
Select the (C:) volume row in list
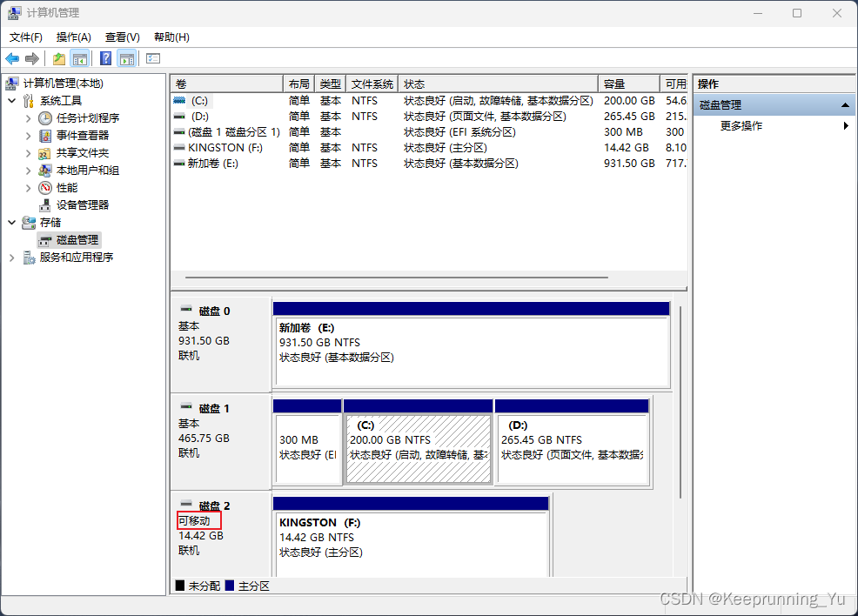(429, 101)
